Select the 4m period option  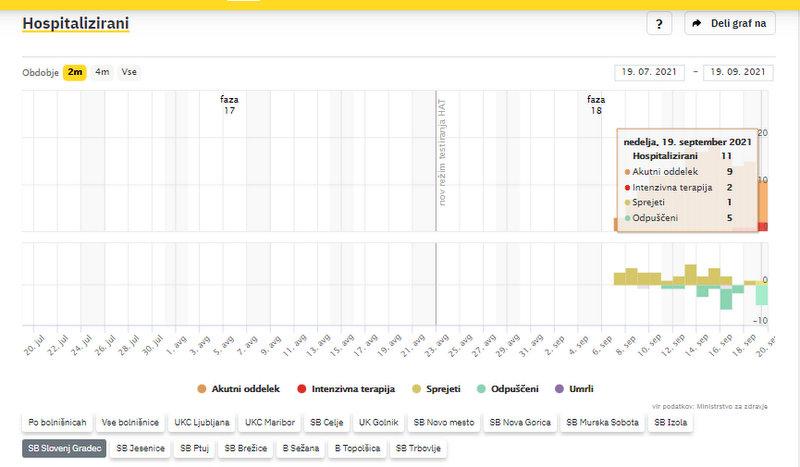click(x=102, y=72)
